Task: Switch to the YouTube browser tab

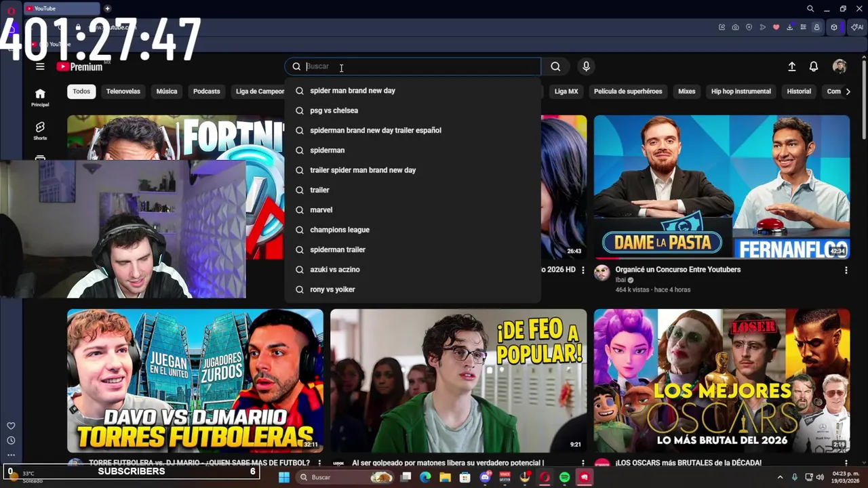Action: click(x=61, y=9)
